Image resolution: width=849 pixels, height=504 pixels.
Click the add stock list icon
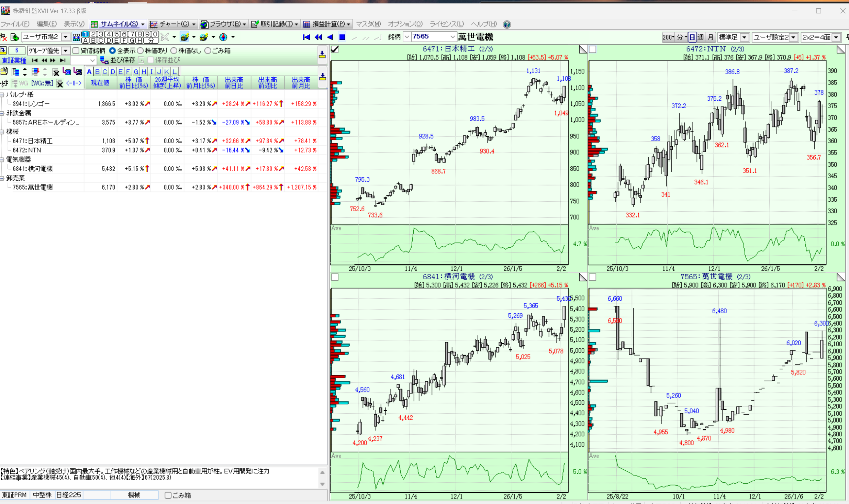[14, 37]
